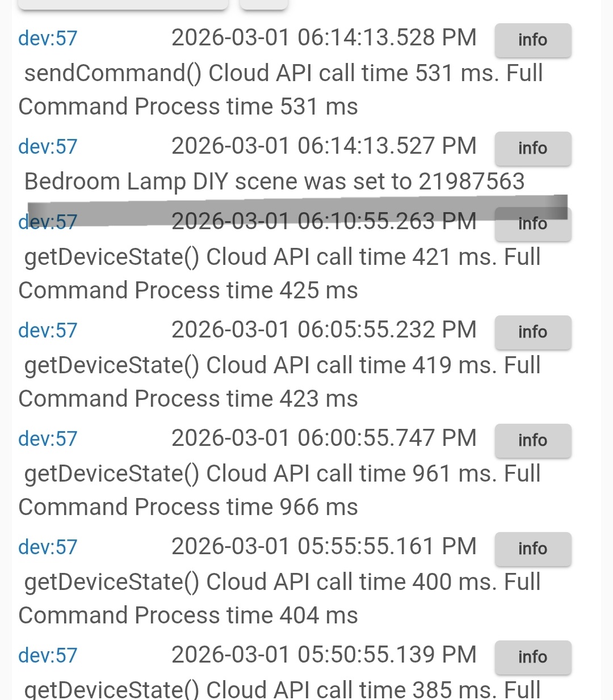Click info button for 06:14:13.528 PM log
The image size is (613, 700).
pyautogui.click(x=532, y=40)
